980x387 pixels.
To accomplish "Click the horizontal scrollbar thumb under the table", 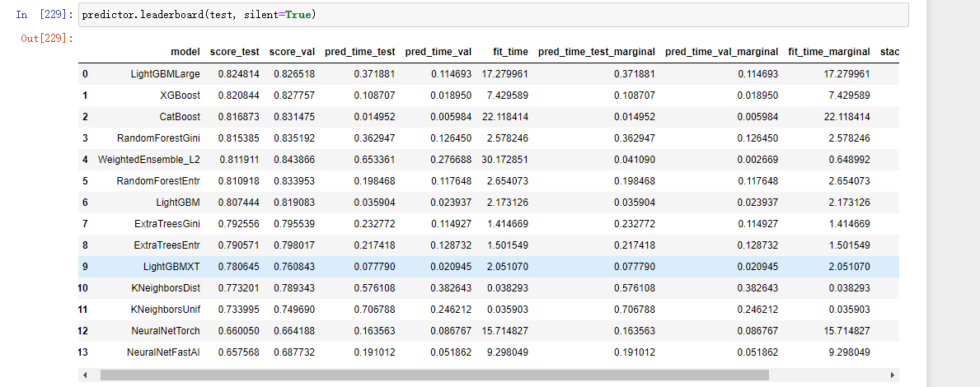I will (x=434, y=375).
